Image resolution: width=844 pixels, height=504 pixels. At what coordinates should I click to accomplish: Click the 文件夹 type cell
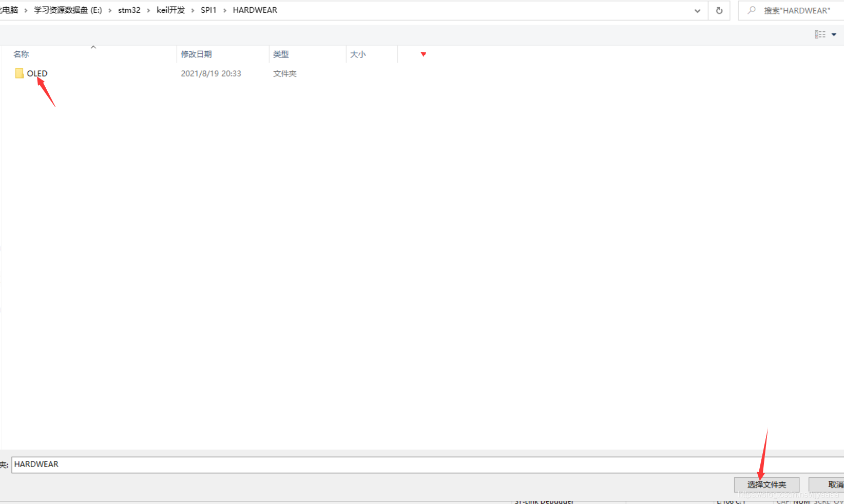(285, 73)
